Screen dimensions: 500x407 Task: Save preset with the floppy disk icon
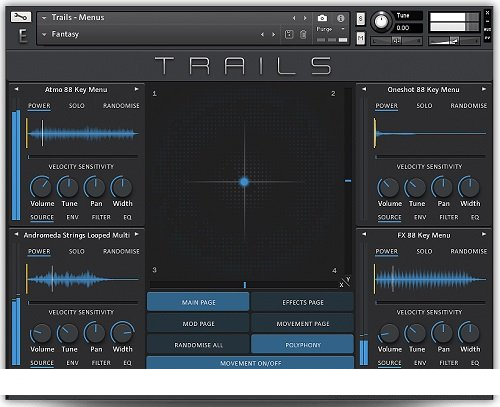click(289, 34)
